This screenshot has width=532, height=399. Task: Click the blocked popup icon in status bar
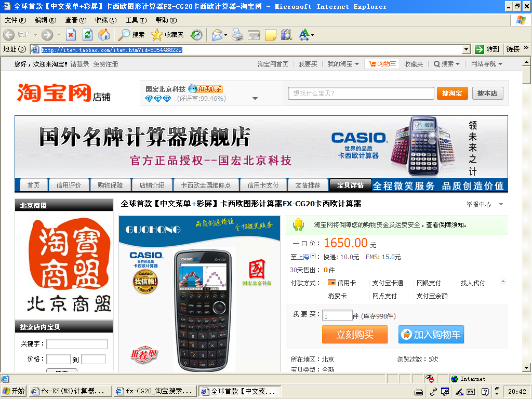tap(430, 379)
